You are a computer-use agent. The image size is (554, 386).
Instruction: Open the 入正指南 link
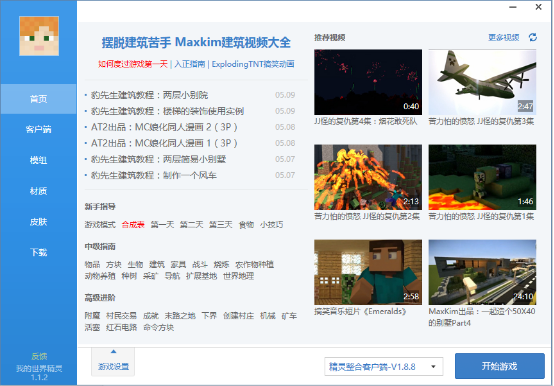point(189,64)
